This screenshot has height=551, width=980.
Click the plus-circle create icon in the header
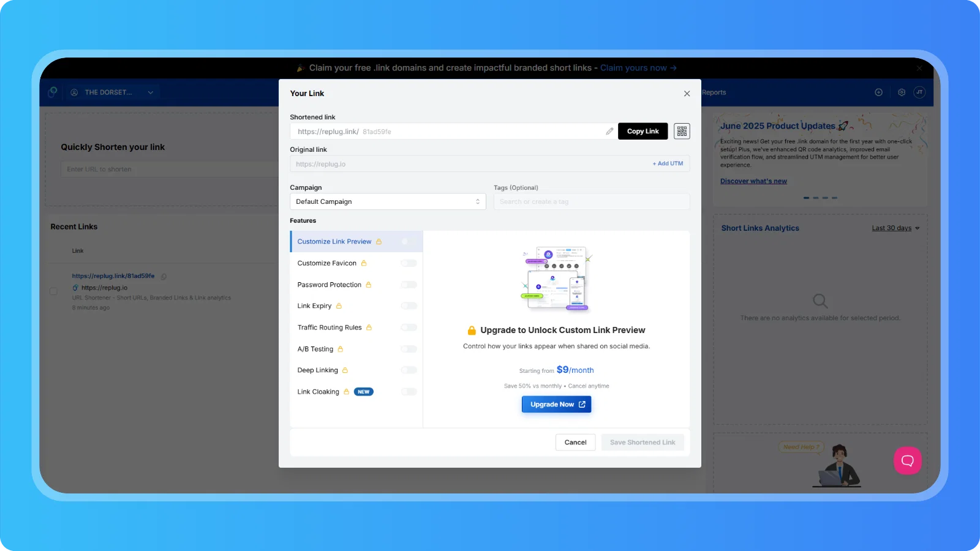coord(878,92)
